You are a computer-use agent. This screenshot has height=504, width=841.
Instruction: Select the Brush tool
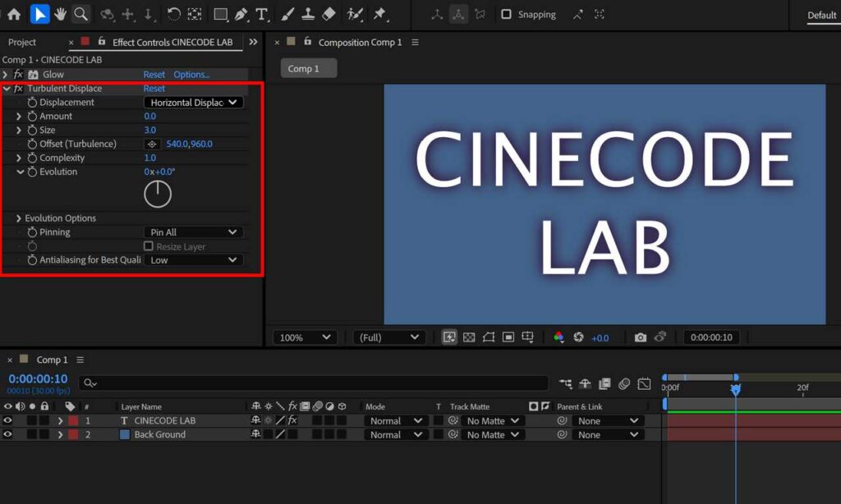287,15
